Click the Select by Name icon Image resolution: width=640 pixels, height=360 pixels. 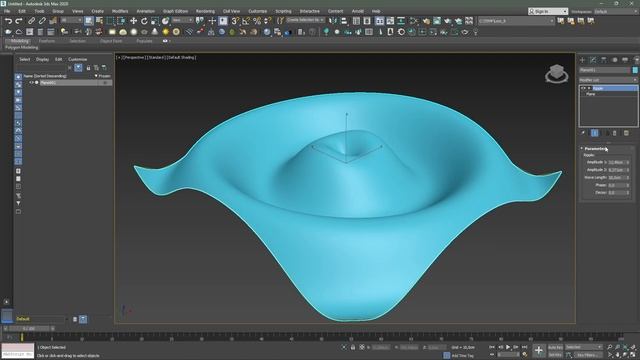coord(99,21)
